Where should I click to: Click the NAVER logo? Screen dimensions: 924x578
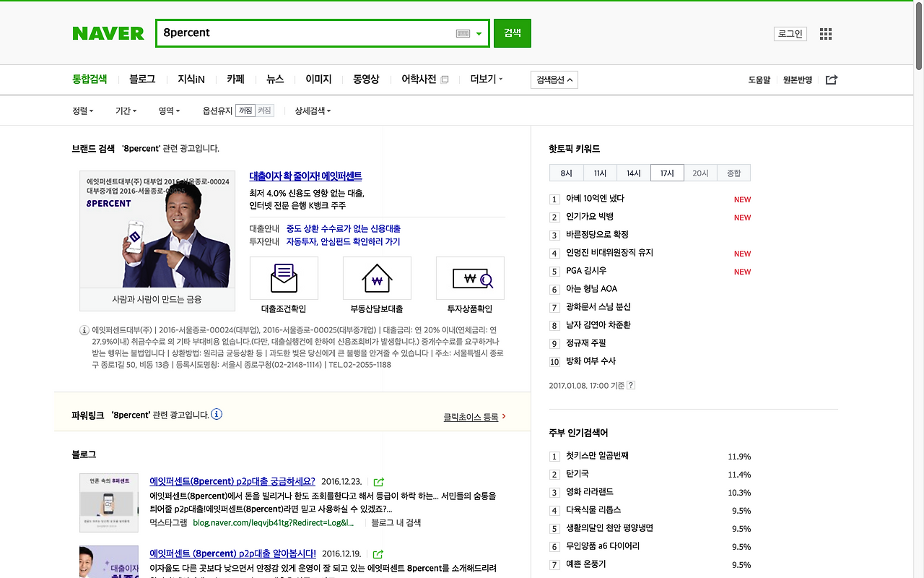[x=108, y=33]
